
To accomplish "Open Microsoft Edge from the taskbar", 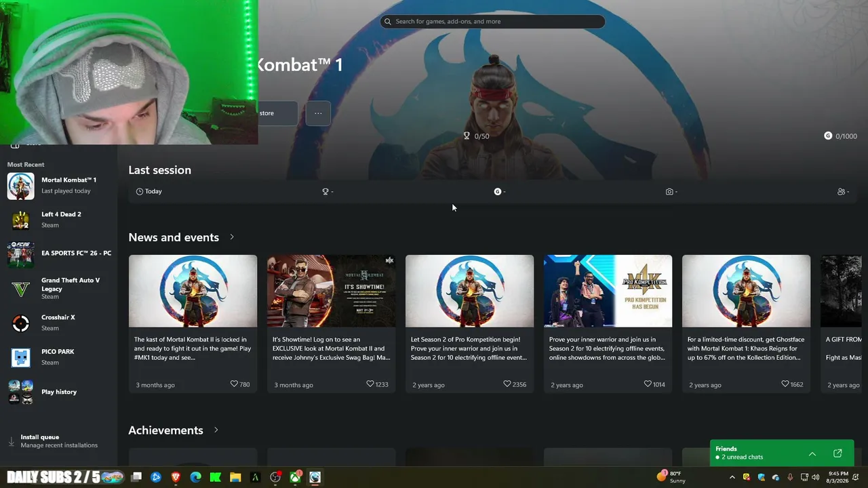I will pos(195,477).
